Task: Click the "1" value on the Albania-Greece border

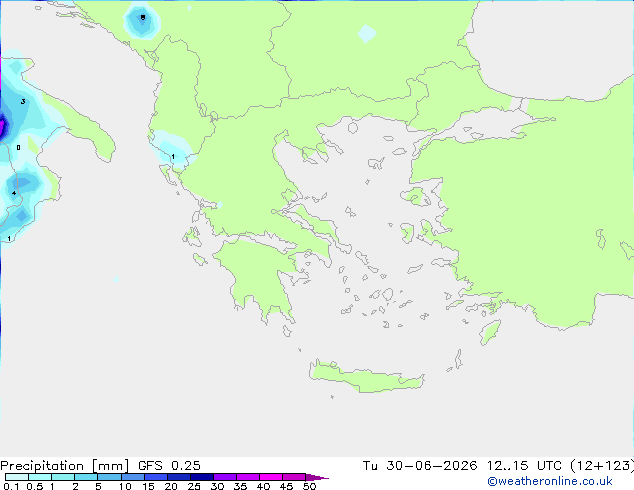Action: click(173, 156)
